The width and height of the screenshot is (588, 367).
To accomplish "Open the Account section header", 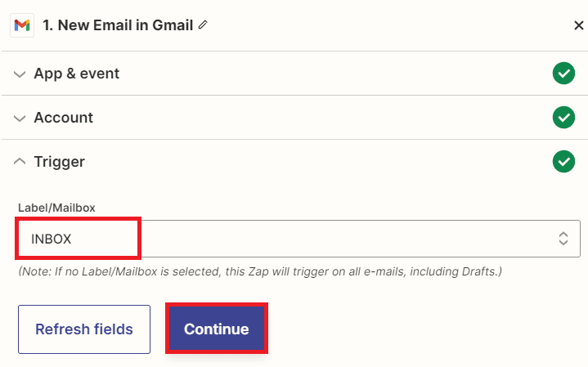I will tap(63, 118).
